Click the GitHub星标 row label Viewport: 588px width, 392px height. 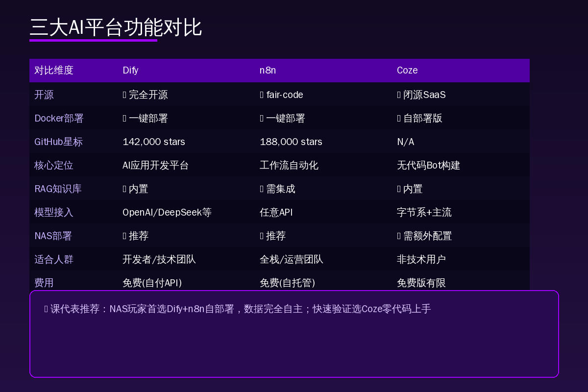point(59,142)
